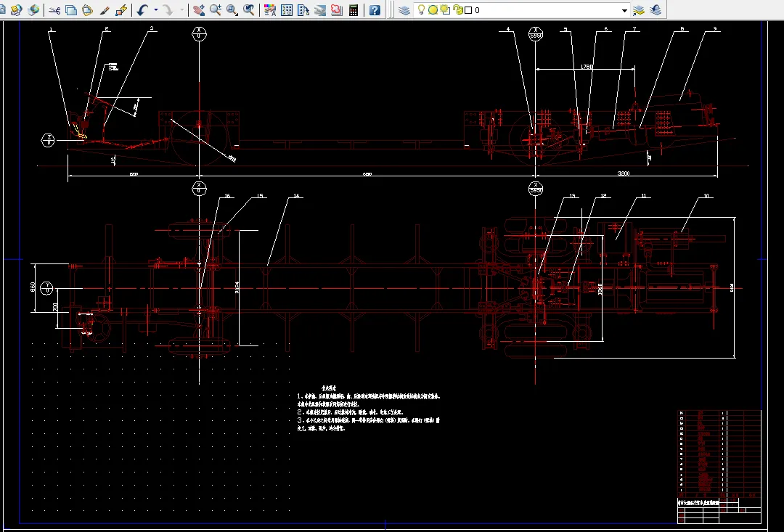Open the Redo history dropdown arrow
The image size is (784, 532).
click(x=181, y=10)
